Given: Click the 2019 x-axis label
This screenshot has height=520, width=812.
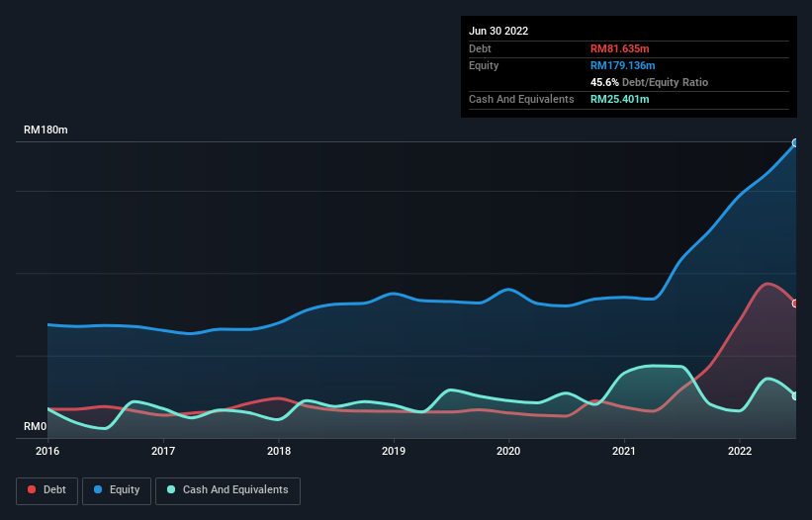Looking at the screenshot, I should (394, 451).
